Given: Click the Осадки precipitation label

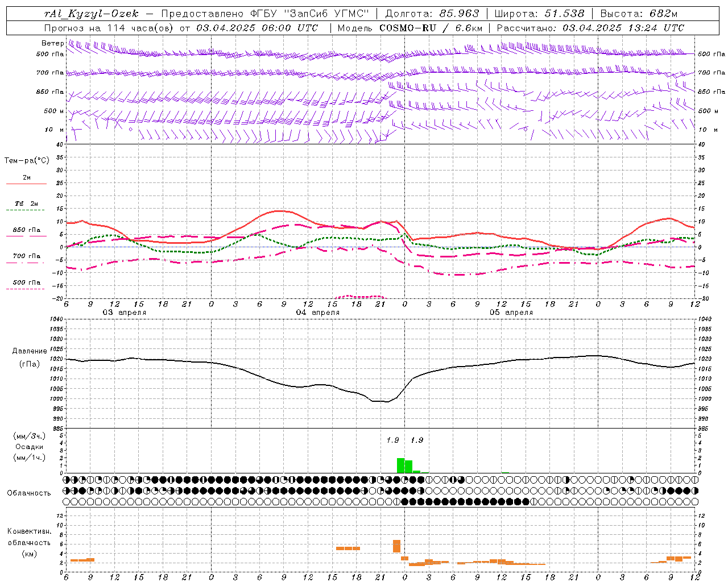Looking at the screenshot, I should click(29, 447).
